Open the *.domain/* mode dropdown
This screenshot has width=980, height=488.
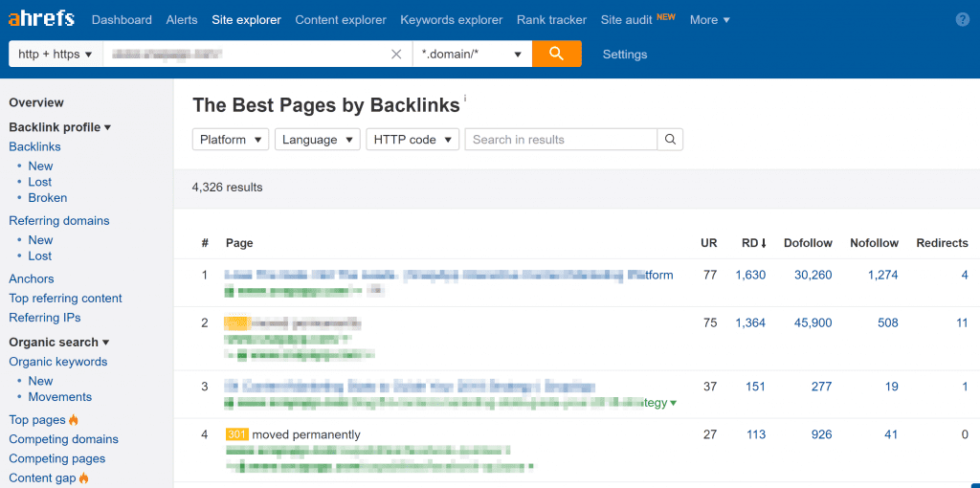coord(473,55)
